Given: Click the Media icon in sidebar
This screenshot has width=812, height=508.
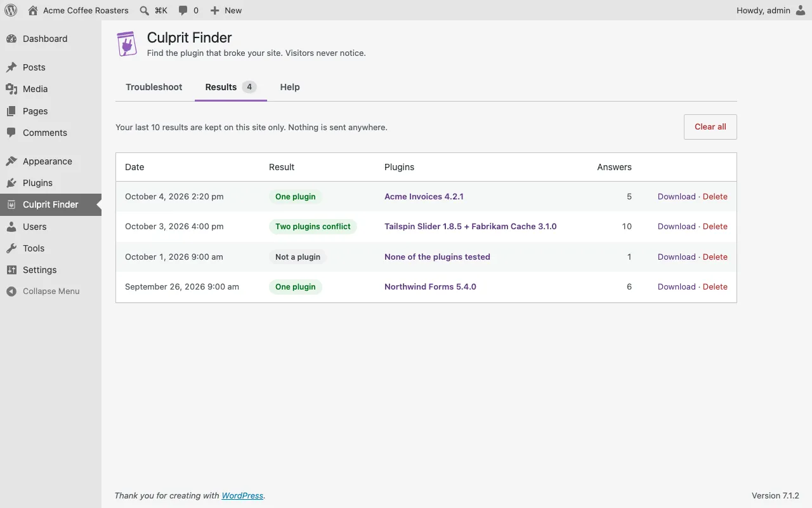Looking at the screenshot, I should [x=11, y=89].
